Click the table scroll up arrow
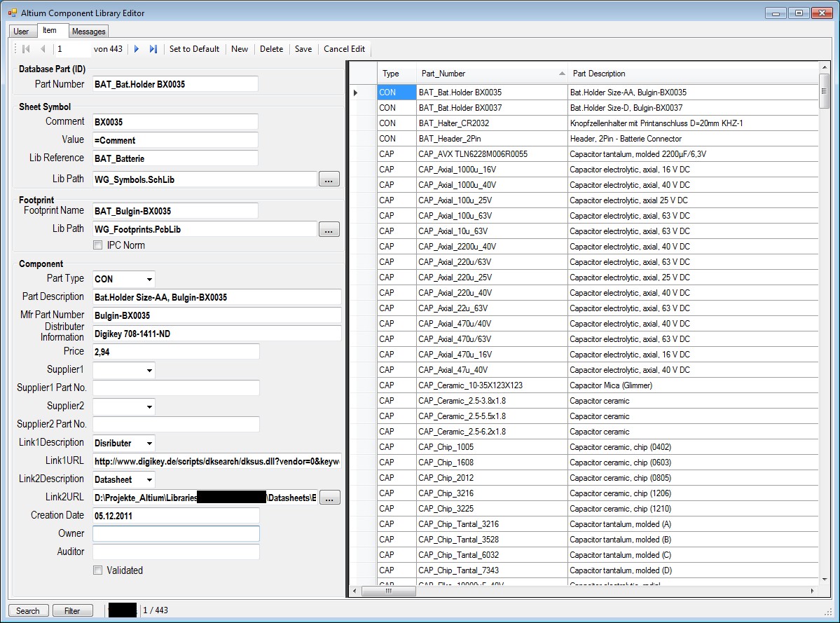 click(824, 67)
